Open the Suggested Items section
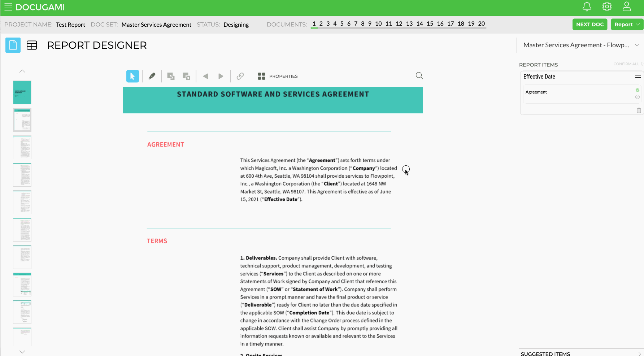 pyautogui.click(x=545, y=353)
